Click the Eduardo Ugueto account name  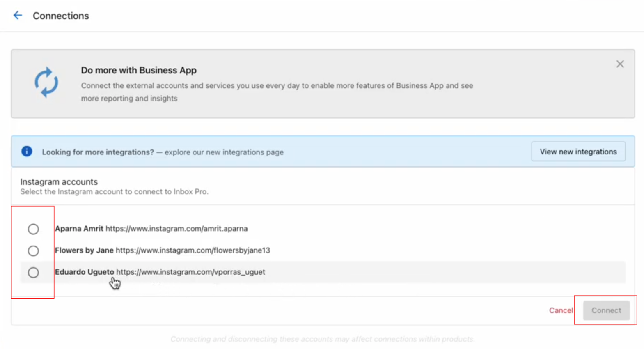tap(85, 272)
